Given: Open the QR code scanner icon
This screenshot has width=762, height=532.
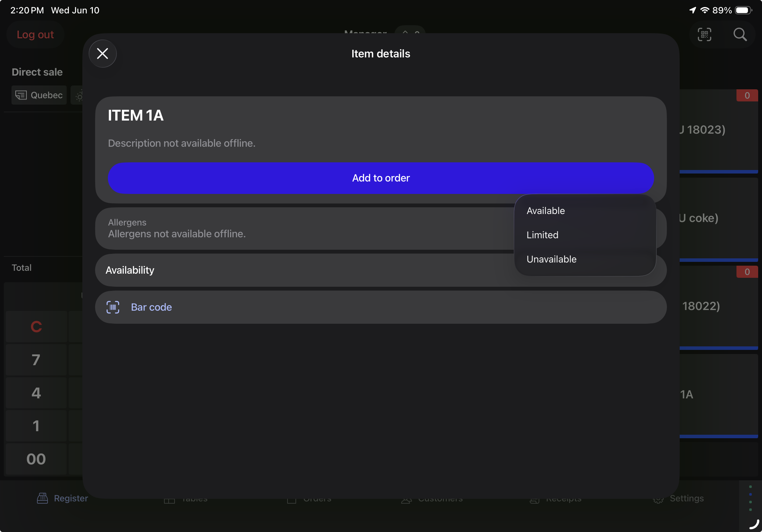Looking at the screenshot, I should click(704, 34).
